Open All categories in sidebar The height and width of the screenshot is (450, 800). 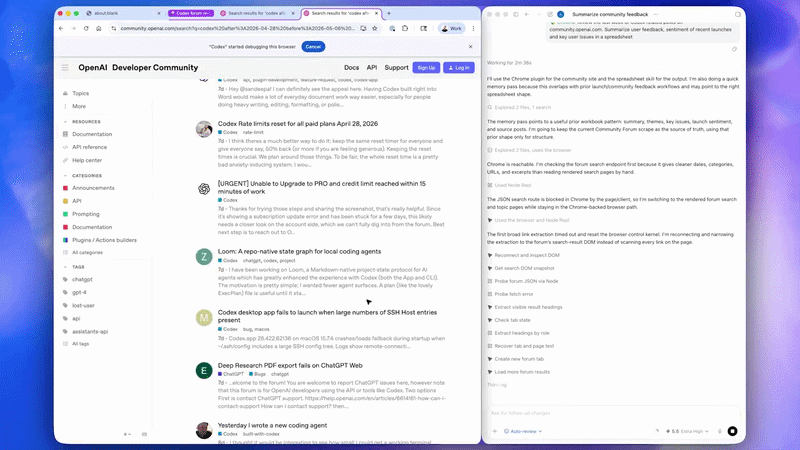[x=87, y=253]
